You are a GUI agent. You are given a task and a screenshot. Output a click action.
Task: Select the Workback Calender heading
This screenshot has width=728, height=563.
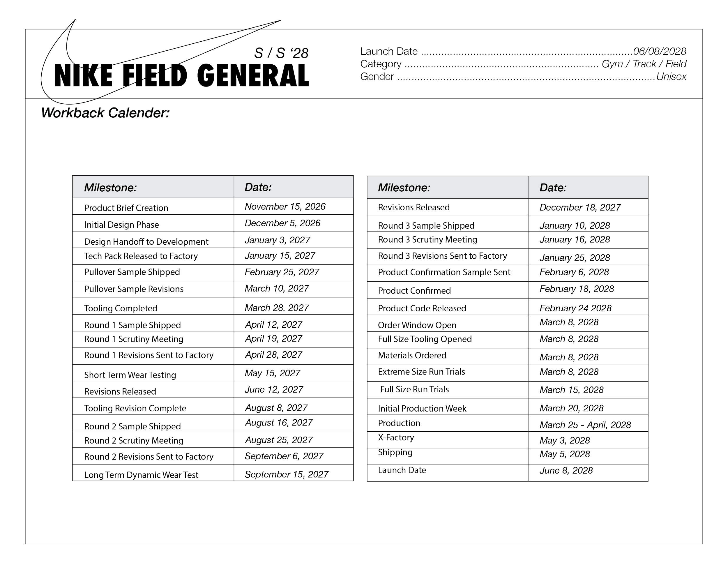[105, 113]
